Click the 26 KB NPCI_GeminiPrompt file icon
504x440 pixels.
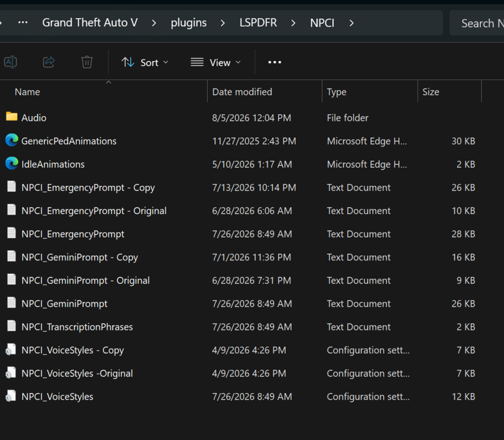pos(12,303)
